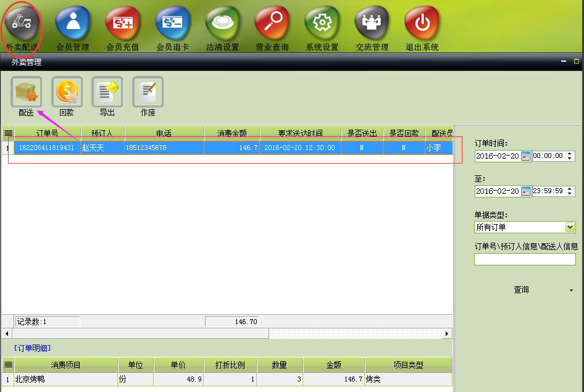The height and width of the screenshot is (392, 584).
Task: Click the start time field 00:00:00
Action: [x=548, y=156]
